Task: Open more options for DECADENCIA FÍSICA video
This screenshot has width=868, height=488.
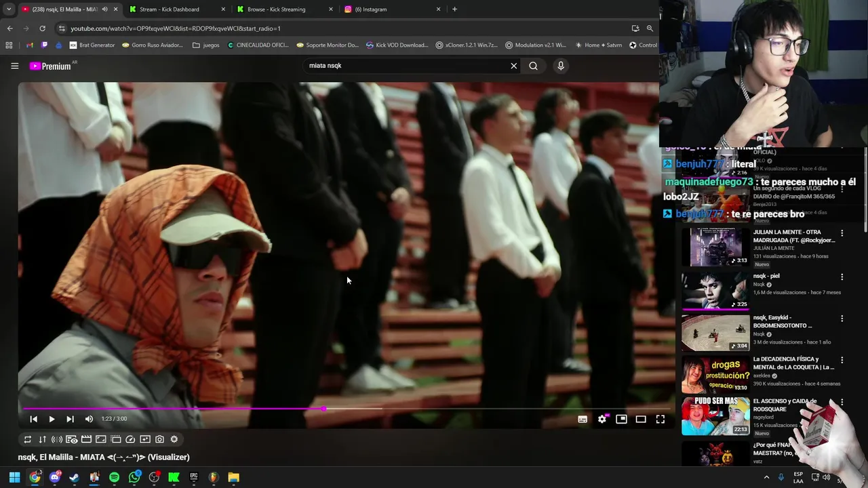Action: click(x=842, y=360)
